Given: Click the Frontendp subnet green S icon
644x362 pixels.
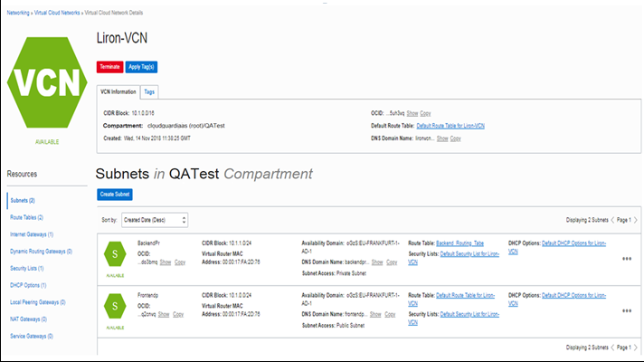Looking at the screenshot, I should point(115,306).
